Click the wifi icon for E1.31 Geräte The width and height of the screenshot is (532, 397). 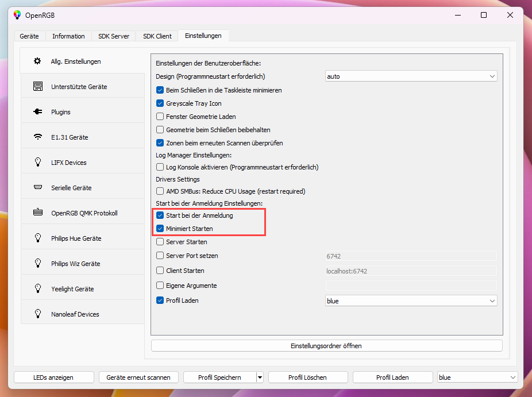point(38,137)
